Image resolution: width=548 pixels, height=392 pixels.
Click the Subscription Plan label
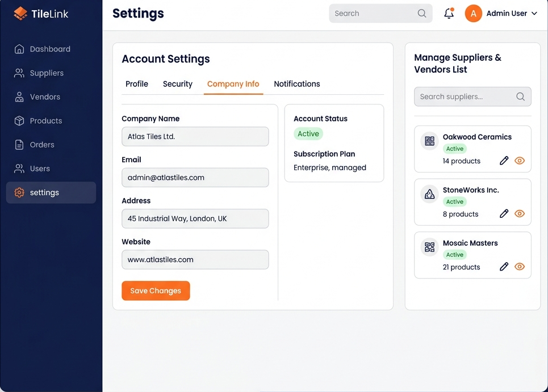pos(324,154)
